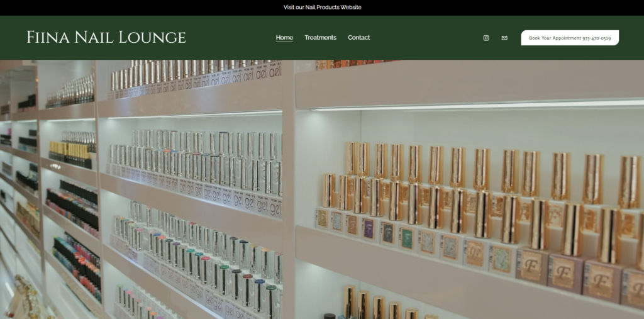The image size is (644, 319).
Task: Click the gold-capped polish bottles on right shelf
Action: coord(478,189)
